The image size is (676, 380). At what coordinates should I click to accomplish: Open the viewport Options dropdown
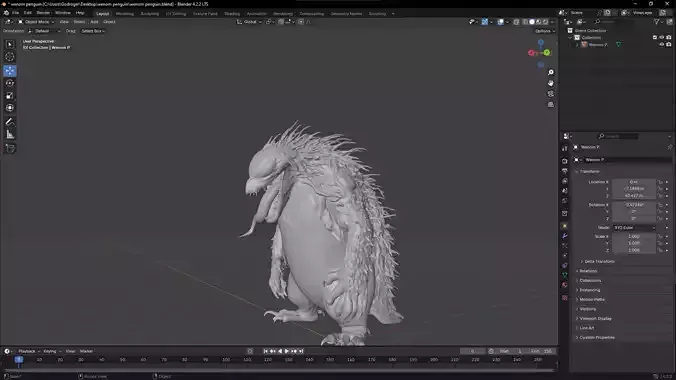tap(545, 31)
